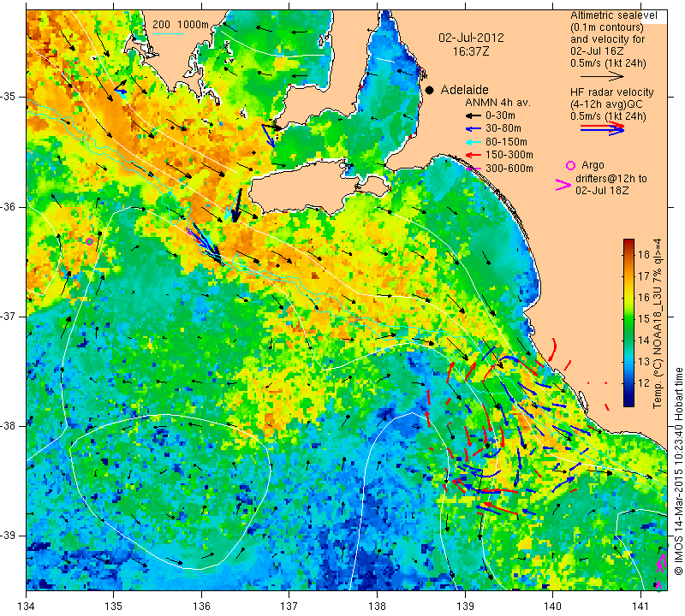Click the 'Argo' legend label
The height and width of the screenshot is (616, 685).
pos(593,165)
